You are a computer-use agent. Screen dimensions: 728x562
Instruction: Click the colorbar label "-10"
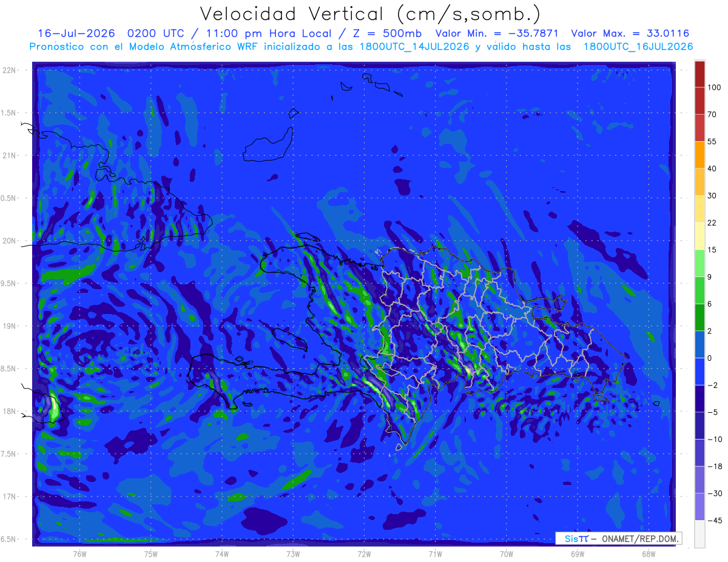click(714, 440)
